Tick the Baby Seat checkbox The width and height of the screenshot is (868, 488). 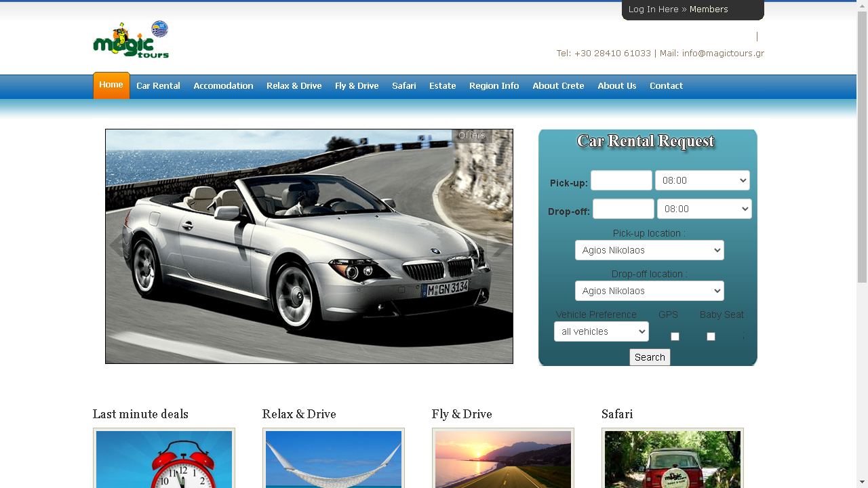pos(711,336)
